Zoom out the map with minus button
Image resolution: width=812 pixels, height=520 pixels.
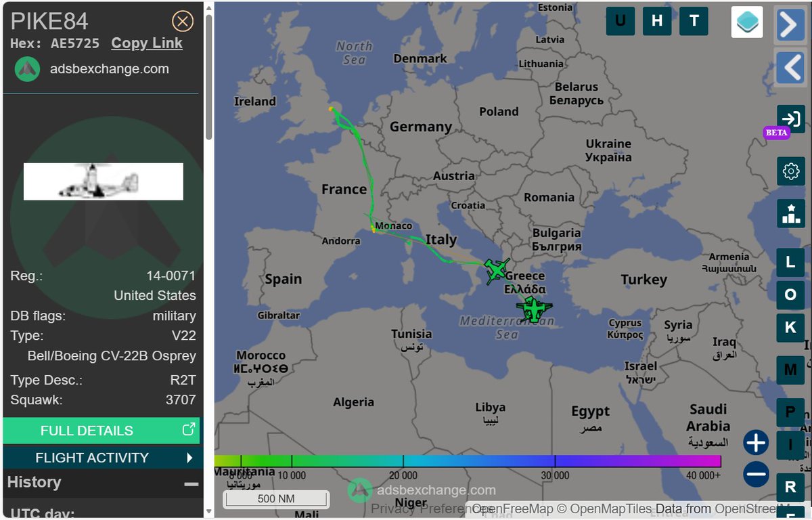tap(756, 474)
